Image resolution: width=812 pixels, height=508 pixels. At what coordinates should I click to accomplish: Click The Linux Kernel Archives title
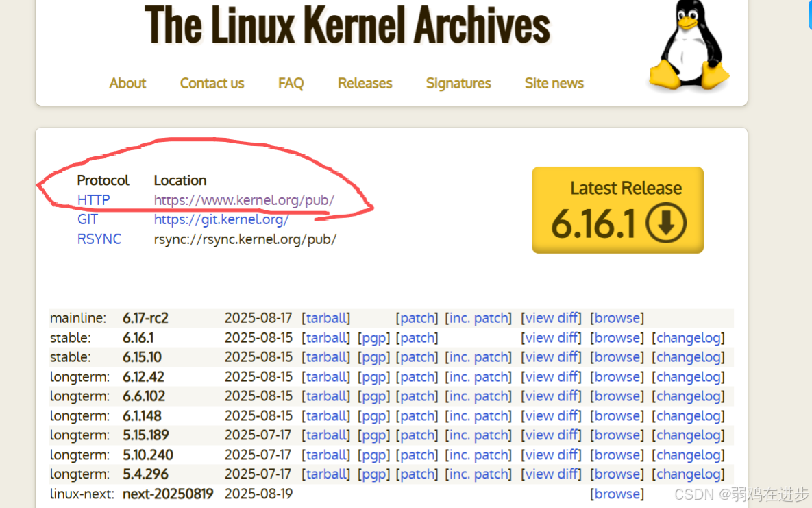347,25
